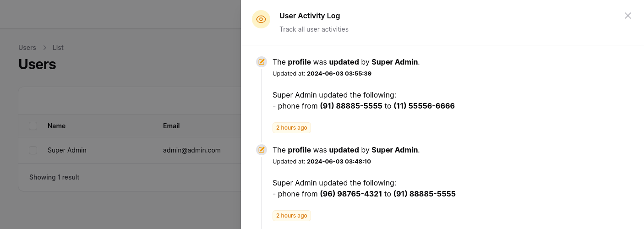Select the 2024-06-03 03:55:39 timestamp
The width and height of the screenshot is (644, 229).
pos(339,73)
